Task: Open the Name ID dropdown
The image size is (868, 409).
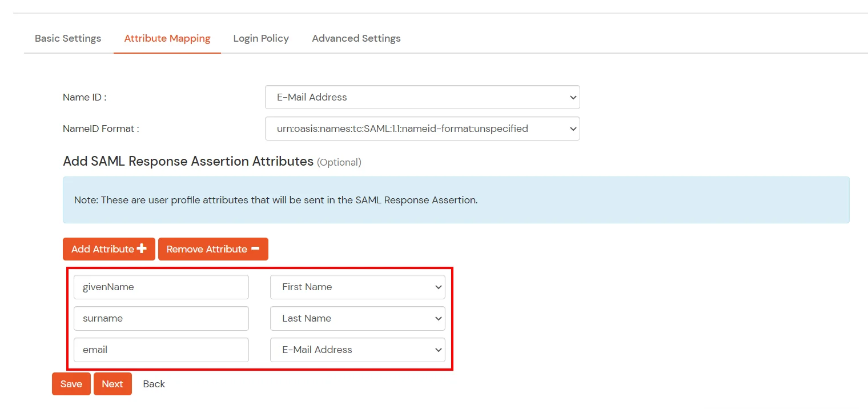Action: [423, 97]
